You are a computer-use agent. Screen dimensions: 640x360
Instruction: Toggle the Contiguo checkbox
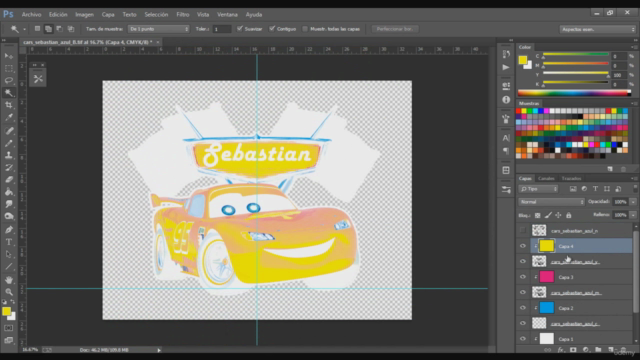coord(272,29)
